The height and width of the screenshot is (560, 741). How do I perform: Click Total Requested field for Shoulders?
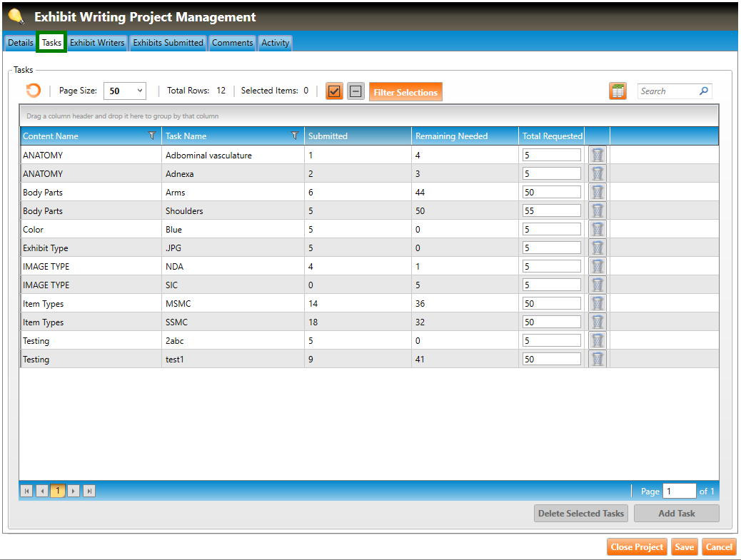551,211
